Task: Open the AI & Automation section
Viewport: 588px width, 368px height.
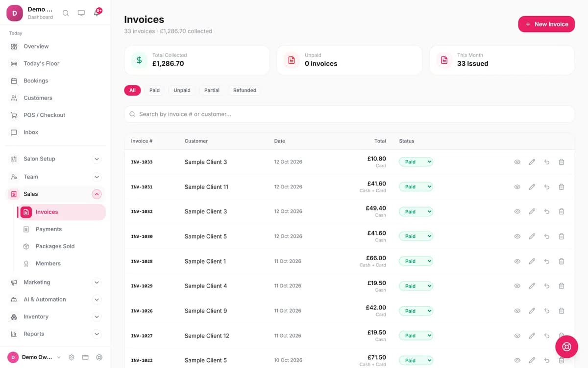Action: tap(55, 299)
